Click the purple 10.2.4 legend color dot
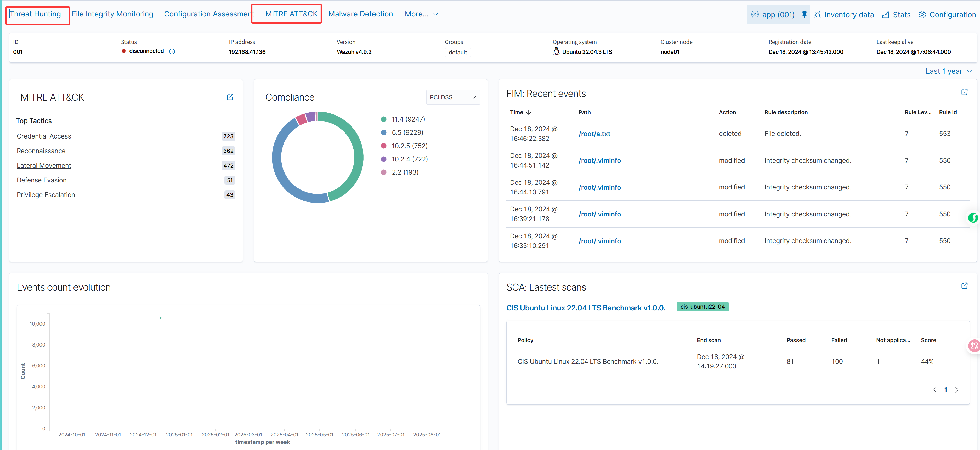Screen dimensions: 980x450 (x=383, y=159)
